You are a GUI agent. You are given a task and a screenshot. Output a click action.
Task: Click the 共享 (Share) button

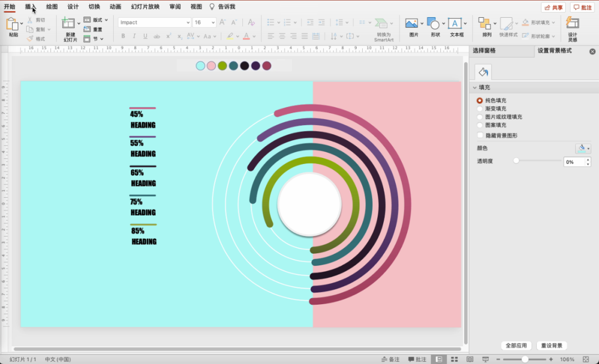coord(553,7)
